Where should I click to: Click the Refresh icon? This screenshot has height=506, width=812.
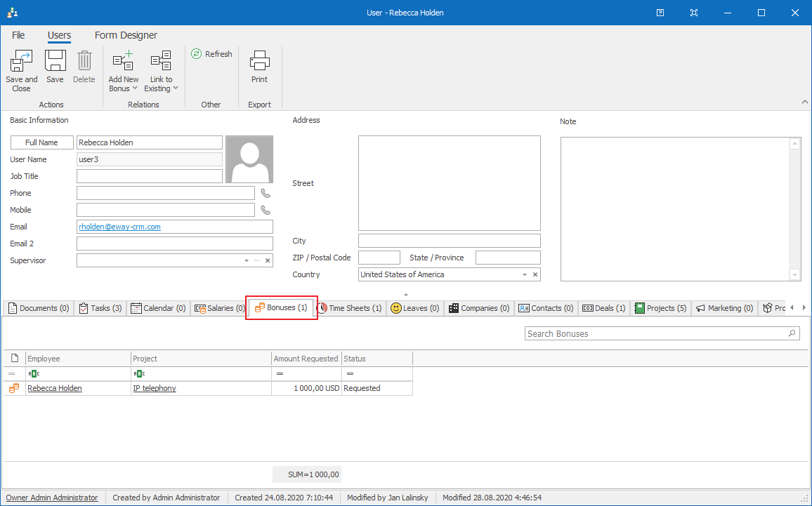[x=196, y=54]
